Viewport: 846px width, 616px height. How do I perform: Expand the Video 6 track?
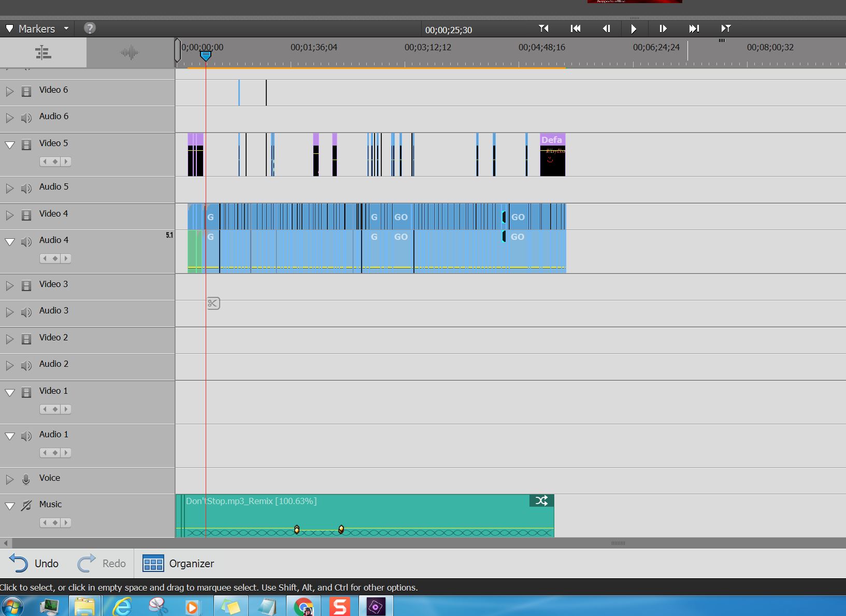coord(9,91)
